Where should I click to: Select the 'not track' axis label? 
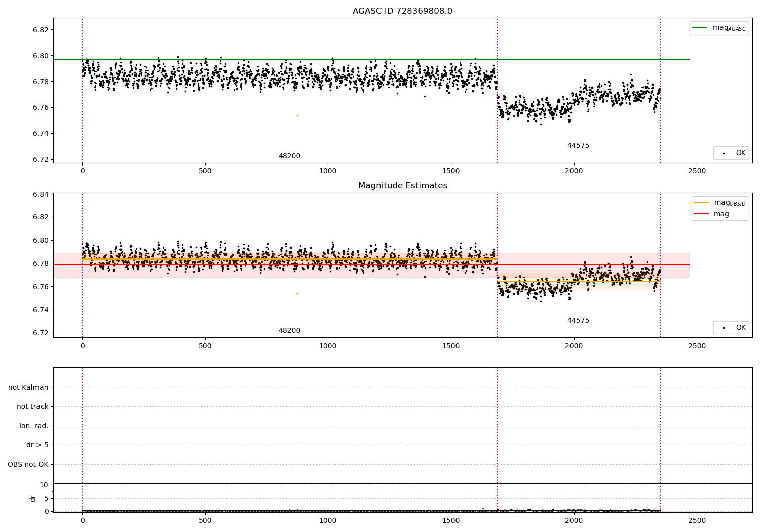[x=32, y=406]
